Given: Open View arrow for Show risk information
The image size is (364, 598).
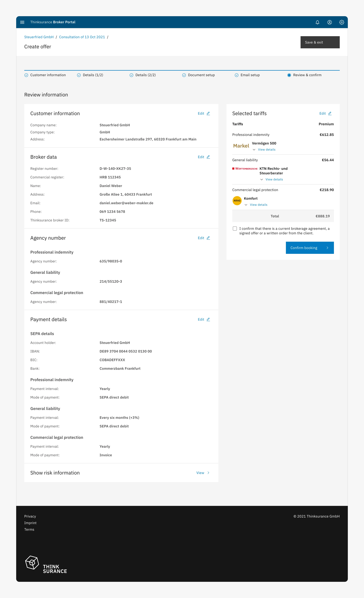Looking at the screenshot, I should click(x=208, y=473).
